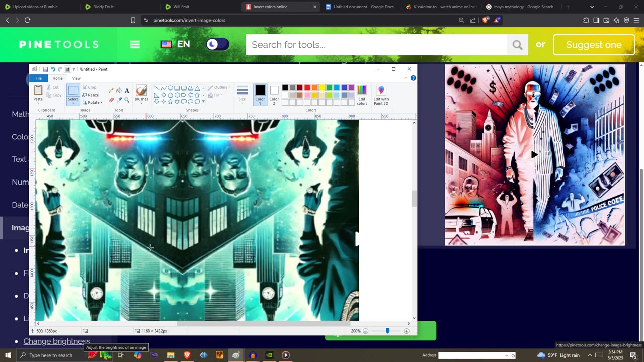Pick the red color swatch in Paint
644x362 pixels.
[x=307, y=88]
